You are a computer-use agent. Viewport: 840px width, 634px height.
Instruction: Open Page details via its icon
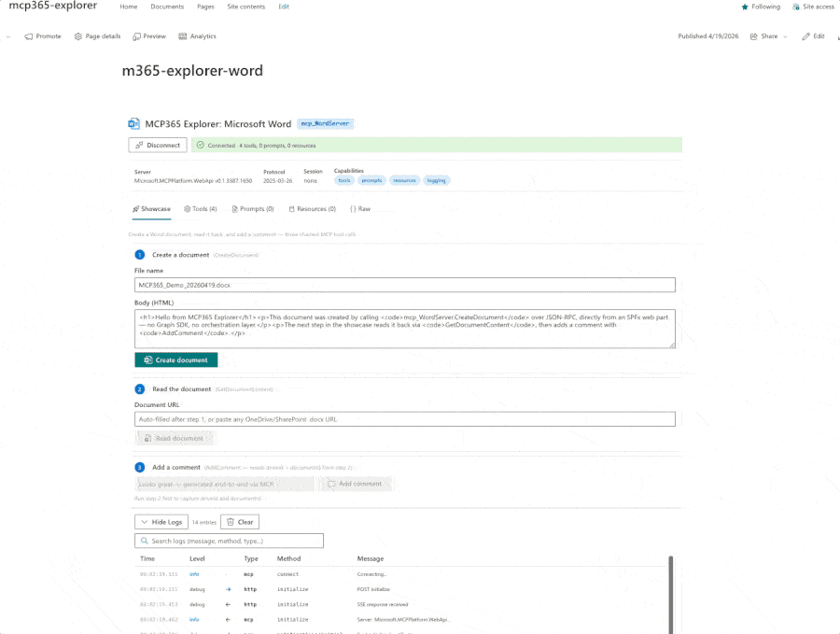click(78, 35)
